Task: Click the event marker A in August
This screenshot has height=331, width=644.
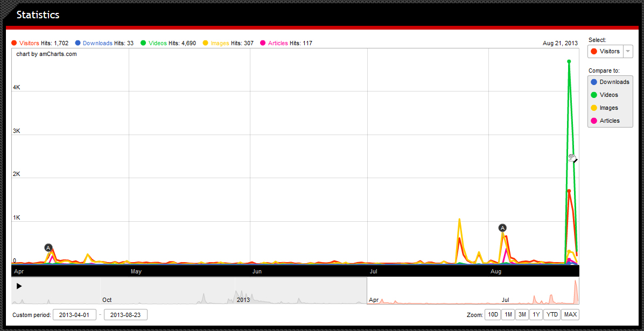Action: (x=502, y=228)
